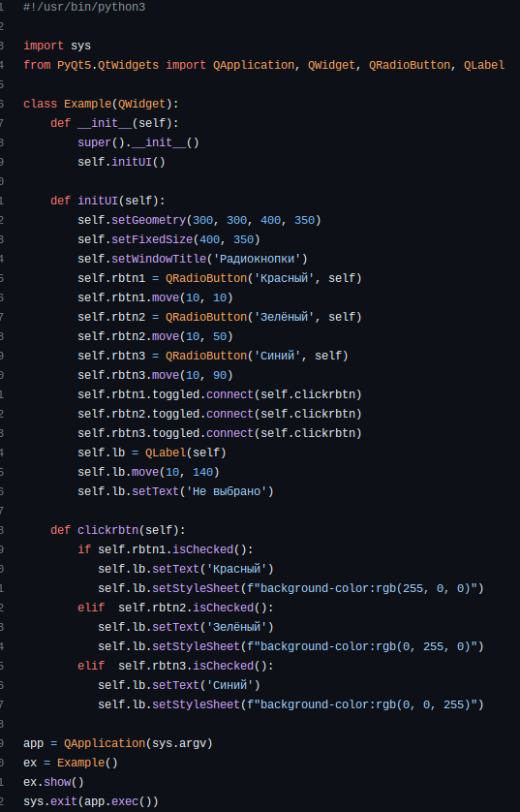Viewport: 520px width, 812px height.
Task: Click the setWindowTitle('Радиокнопки') line
Action: [193, 259]
